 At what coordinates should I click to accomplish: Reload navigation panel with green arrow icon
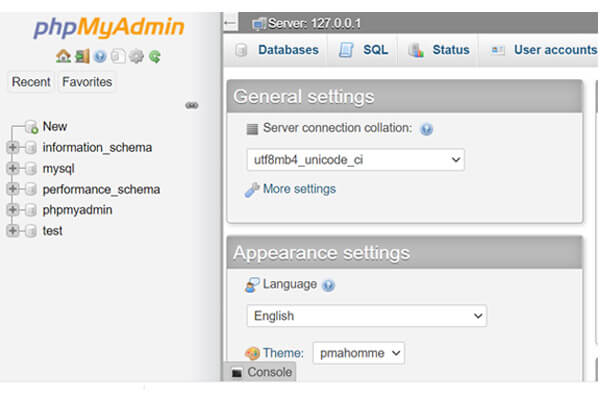pyautogui.click(x=155, y=57)
